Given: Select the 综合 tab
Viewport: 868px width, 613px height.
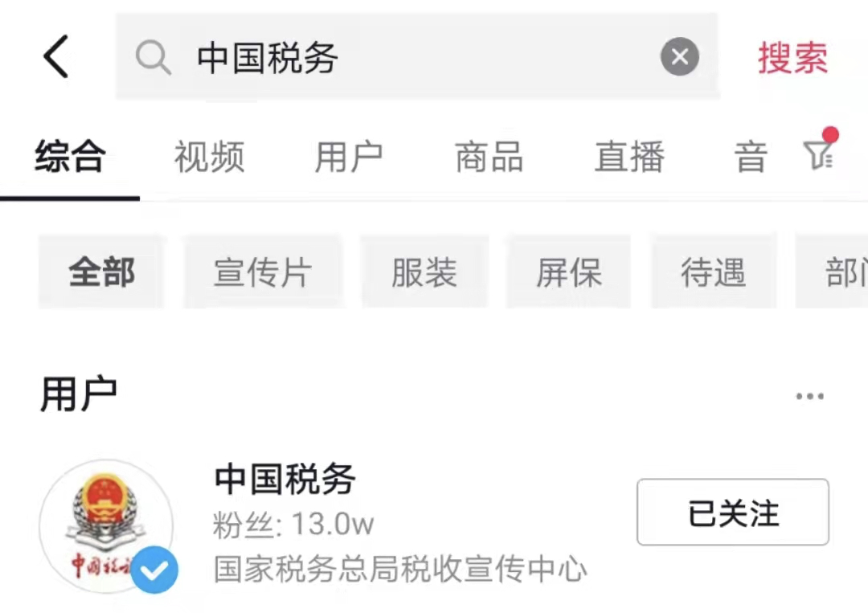Looking at the screenshot, I should pos(70,157).
